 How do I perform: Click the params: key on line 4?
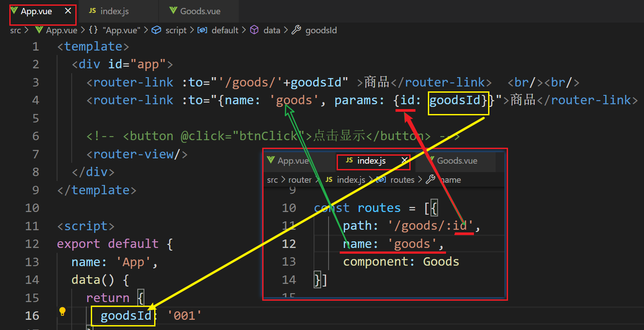(x=360, y=100)
